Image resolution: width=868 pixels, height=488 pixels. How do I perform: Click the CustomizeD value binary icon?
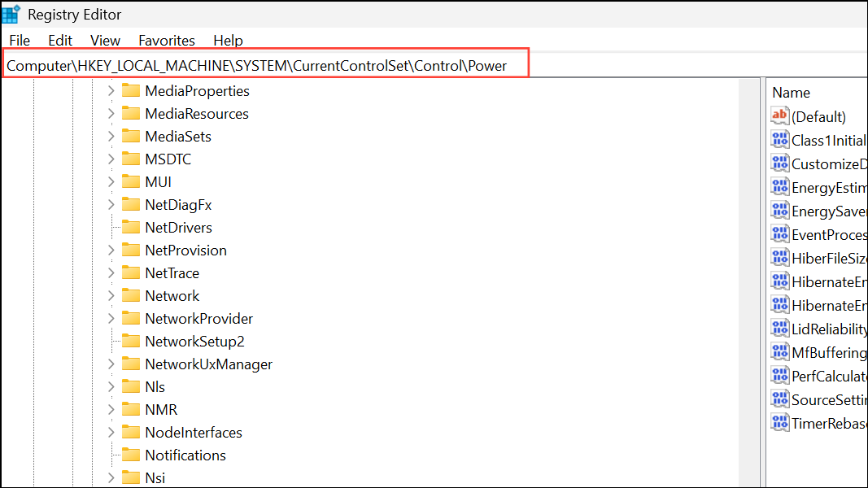click(779, 163)
